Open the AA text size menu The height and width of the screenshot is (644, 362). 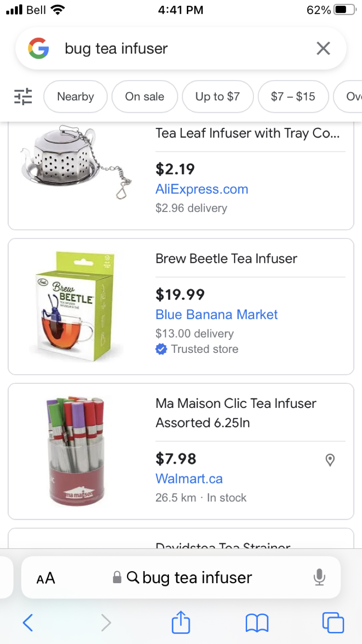coord(45,577)
